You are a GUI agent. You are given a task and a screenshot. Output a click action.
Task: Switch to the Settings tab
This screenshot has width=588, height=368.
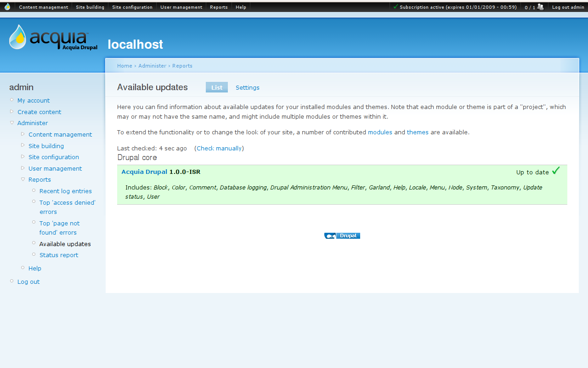pos(247,87)
